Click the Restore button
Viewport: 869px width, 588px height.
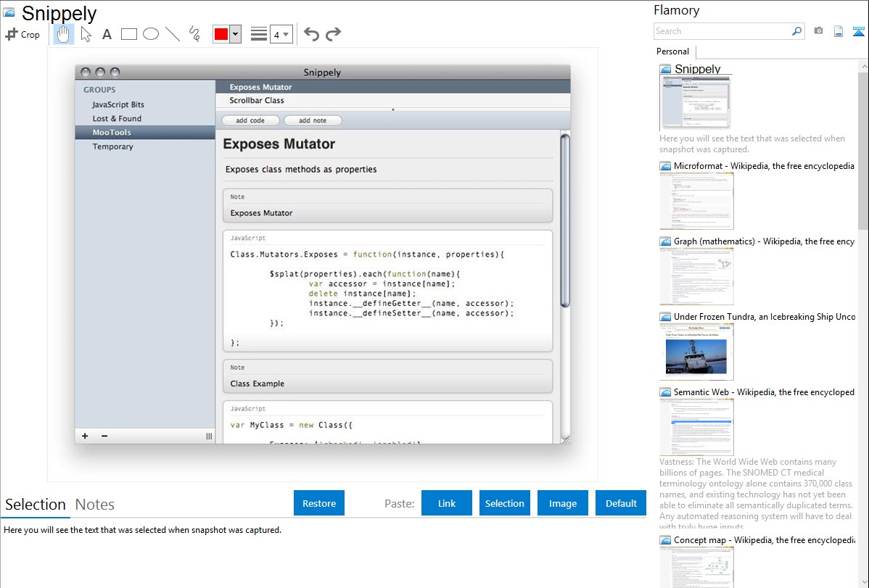(319, 503)
